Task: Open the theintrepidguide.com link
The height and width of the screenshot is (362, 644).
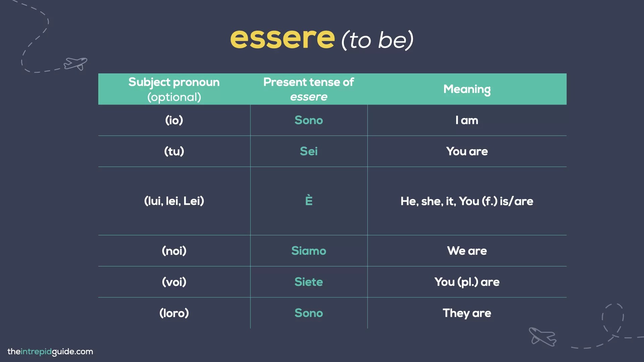Action: point(50,352)
